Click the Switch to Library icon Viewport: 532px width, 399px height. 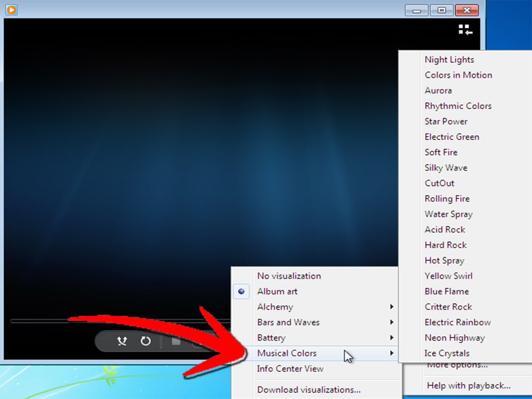(465, 30)
